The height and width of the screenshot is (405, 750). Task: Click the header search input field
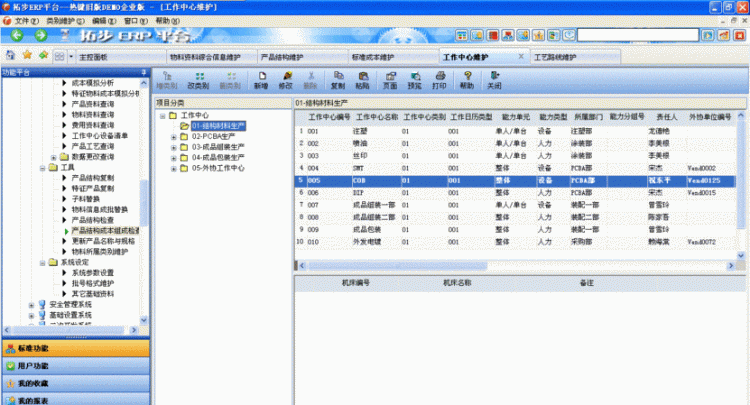(x=638, y=35)
